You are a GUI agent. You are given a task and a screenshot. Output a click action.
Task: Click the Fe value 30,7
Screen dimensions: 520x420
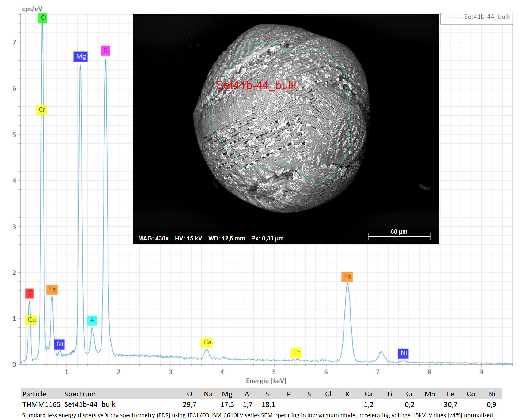(x=450, y=404)
